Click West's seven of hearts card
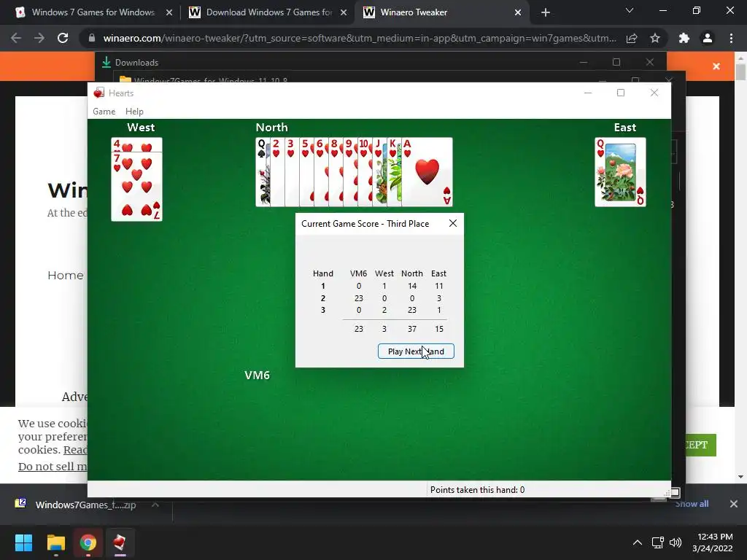This screenshot has height=560, width=747. pyautogui.click(x=136, y=187)
